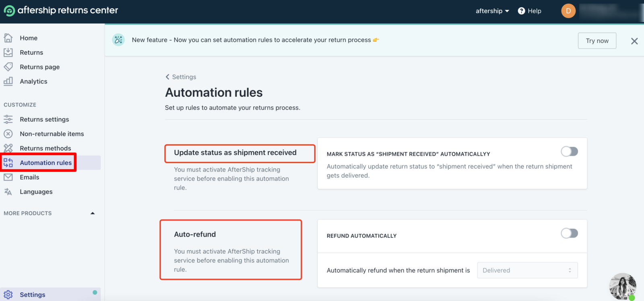Click the Home house icon in sidebar

[8, 38]
